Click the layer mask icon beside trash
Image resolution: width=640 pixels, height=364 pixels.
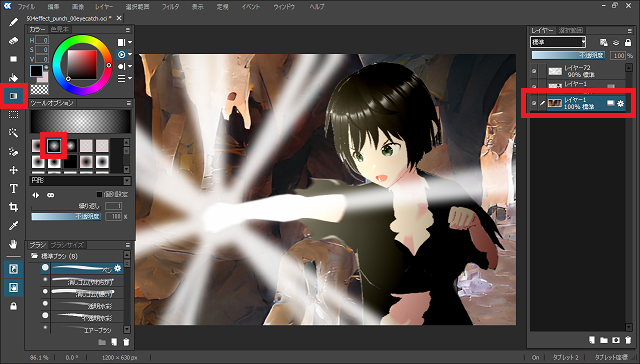click(x=616, y=340)
